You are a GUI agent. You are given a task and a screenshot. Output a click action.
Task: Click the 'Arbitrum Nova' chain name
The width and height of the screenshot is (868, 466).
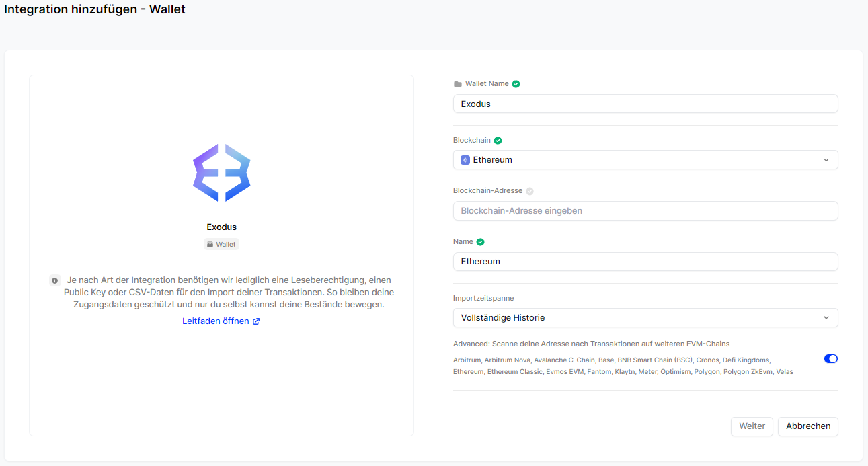[x=508, y=360]
